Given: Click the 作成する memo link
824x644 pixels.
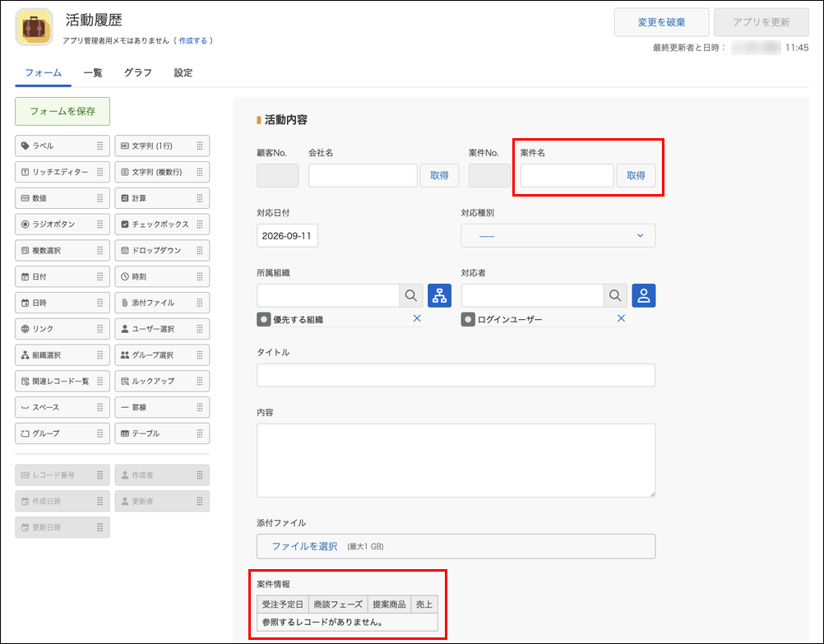Looking at the screenshot, I should click(193, 40).
